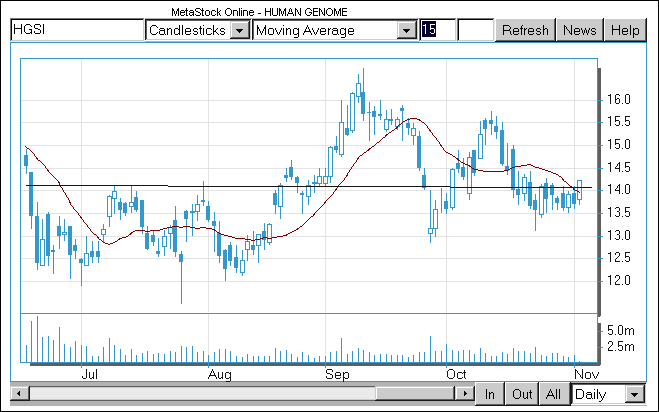This screenshot has width=659, height=412.
Task: Click the 13.5 price axis label
Action: click(x=619, y=213)
